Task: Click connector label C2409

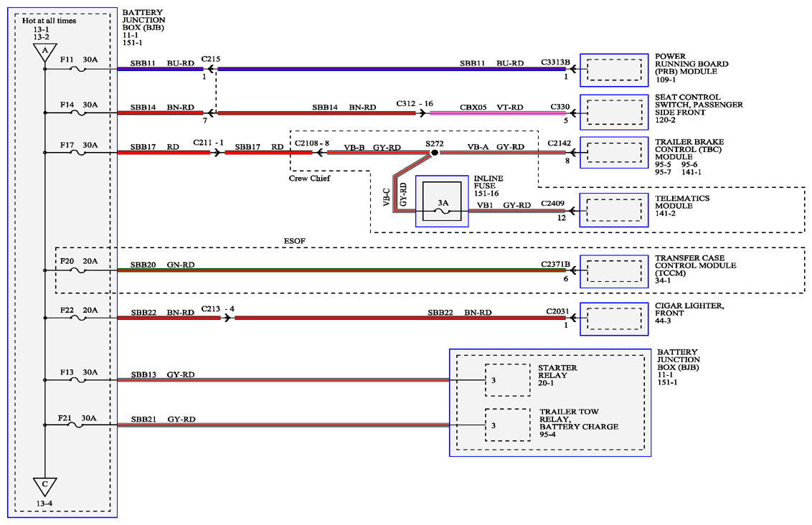Action: point(553,204)
